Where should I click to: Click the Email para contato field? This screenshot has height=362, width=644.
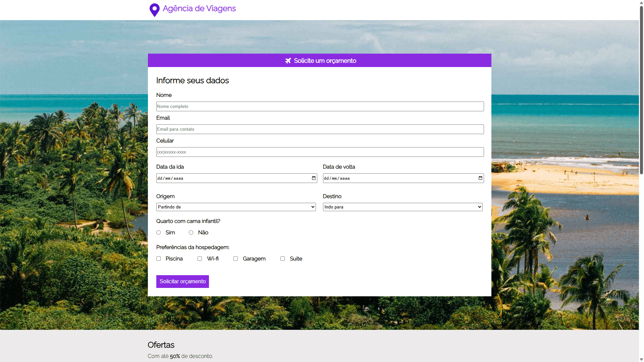coord(320,129)
